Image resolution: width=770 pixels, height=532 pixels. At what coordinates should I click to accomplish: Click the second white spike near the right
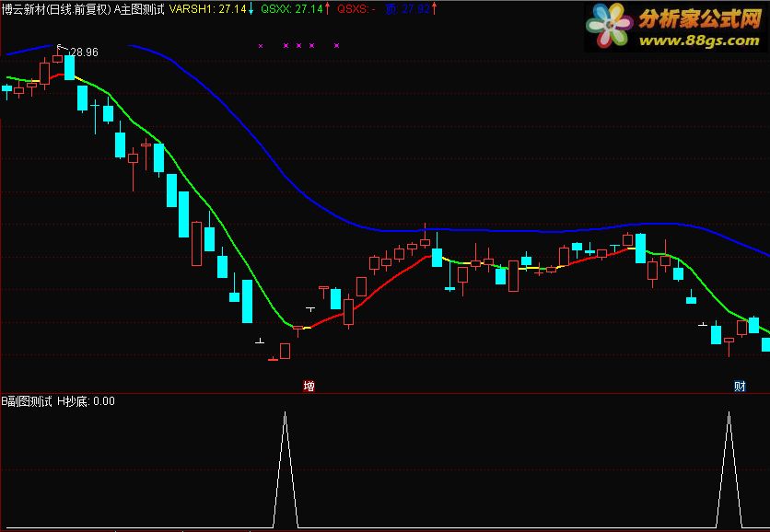[x=729, y=470]
